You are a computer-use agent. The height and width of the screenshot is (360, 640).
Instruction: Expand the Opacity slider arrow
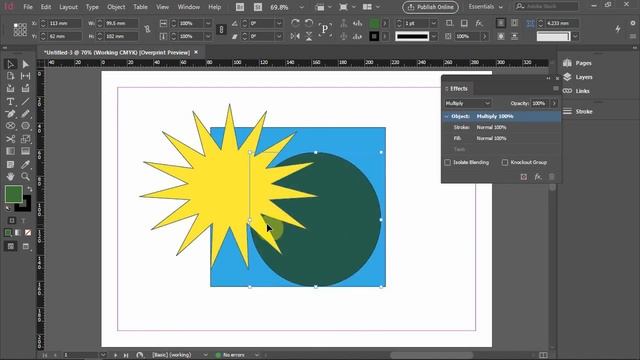(554, 103)
